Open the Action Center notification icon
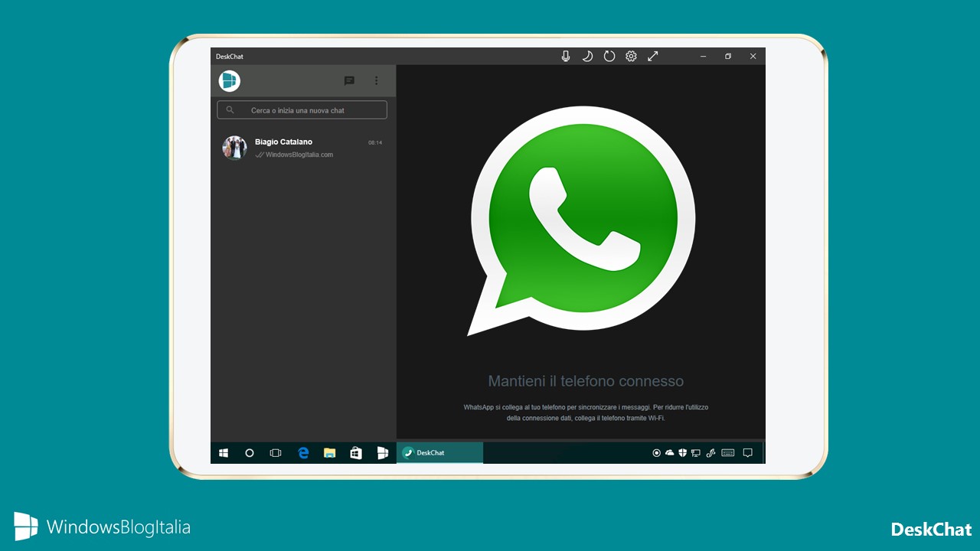The width and height of the screenshot is (980, 551). click(x=748, y=453)
